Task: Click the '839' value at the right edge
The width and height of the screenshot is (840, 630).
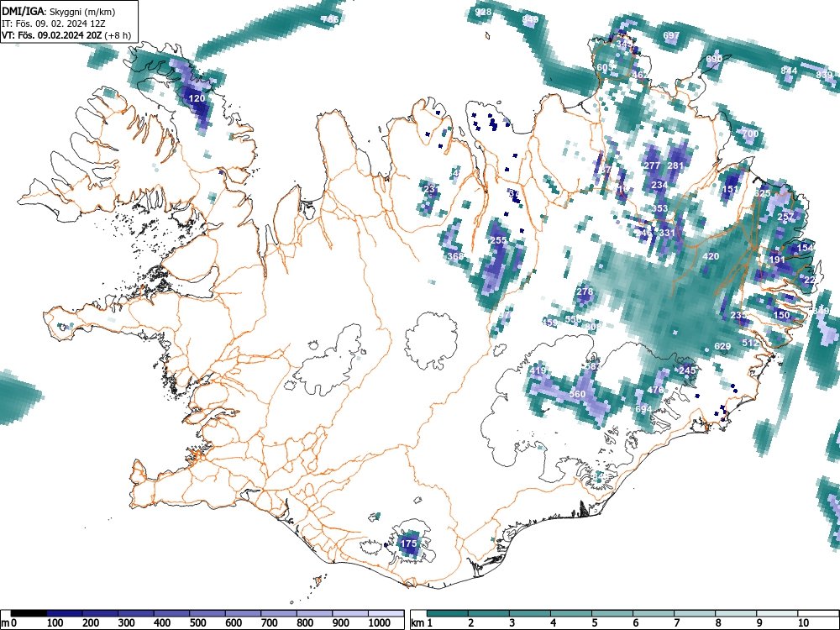Action: tap(825, 75)
